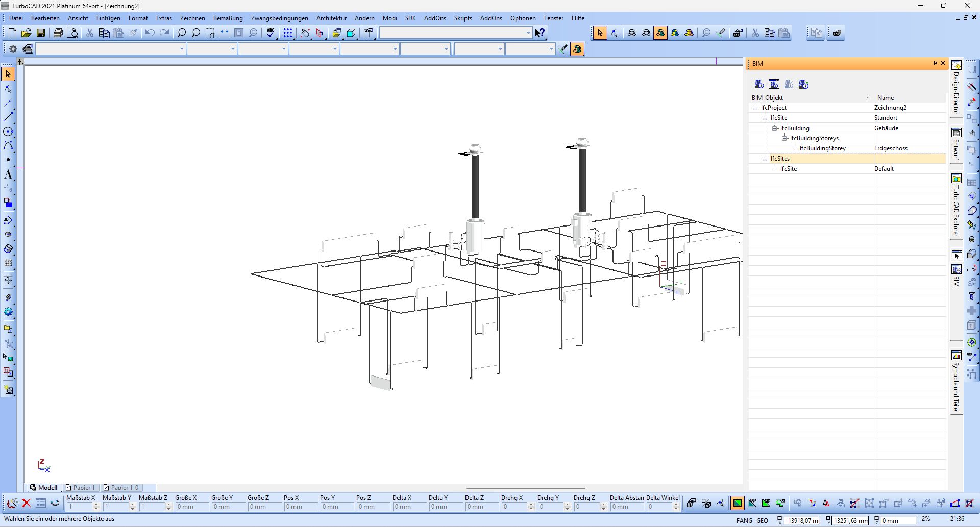Collapse the IfcSites tree node
The height and width of the screenshot is (527, 980).
click(x=765, y=159)
